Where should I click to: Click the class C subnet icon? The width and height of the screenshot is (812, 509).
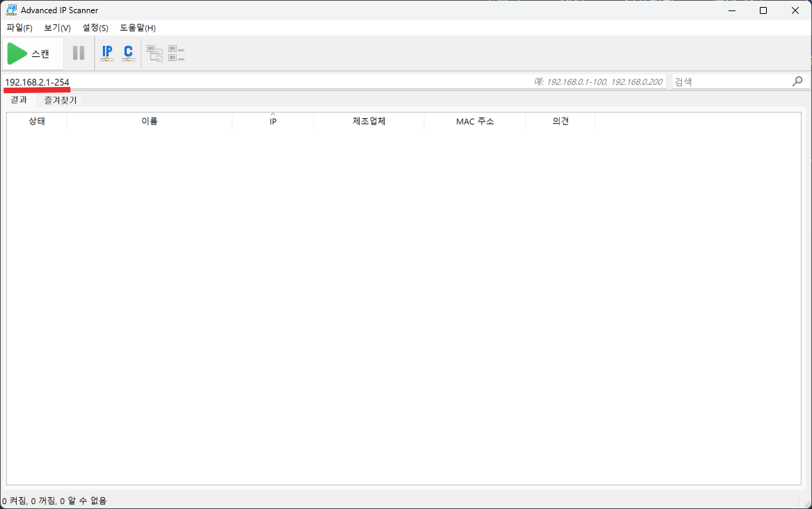[129, 53]
